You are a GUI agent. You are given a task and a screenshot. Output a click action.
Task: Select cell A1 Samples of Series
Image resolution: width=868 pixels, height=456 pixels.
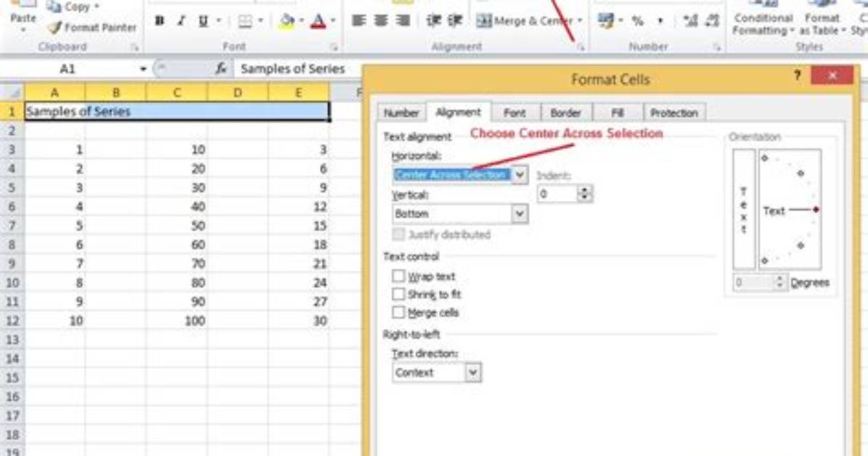coord(55,111)
